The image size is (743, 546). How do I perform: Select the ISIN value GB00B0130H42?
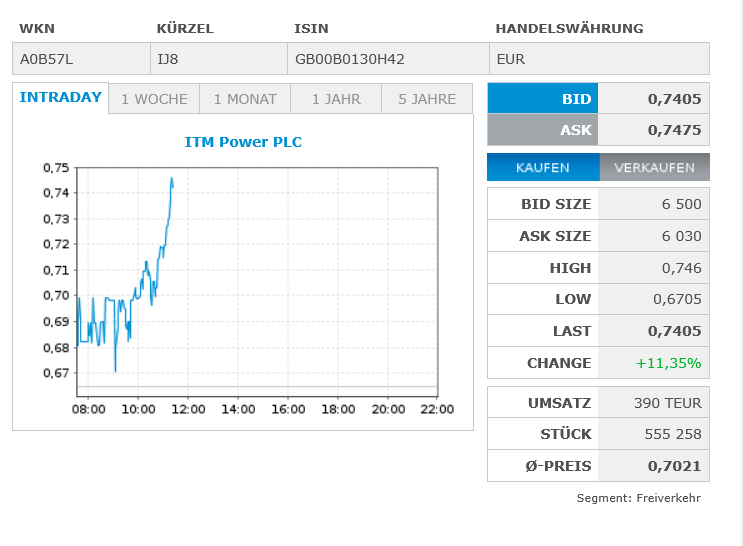(x=350, y=59)
